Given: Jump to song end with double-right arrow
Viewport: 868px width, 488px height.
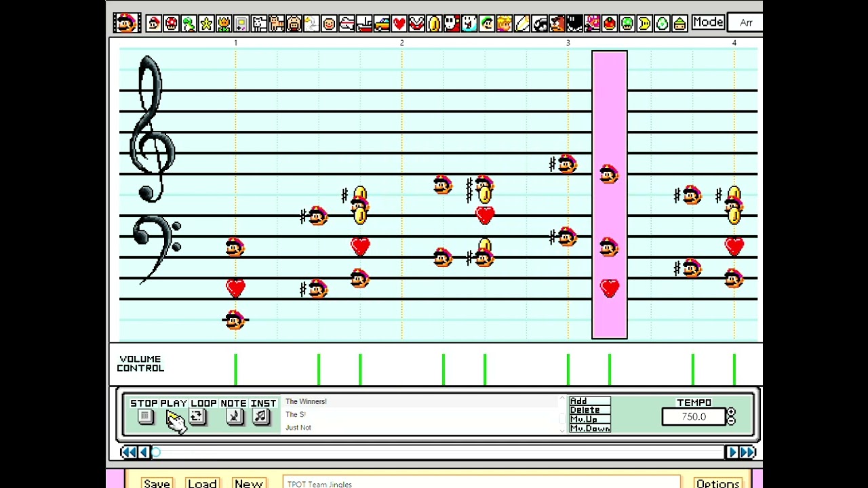Looking at the screenshot, I should tap(748, 452).
